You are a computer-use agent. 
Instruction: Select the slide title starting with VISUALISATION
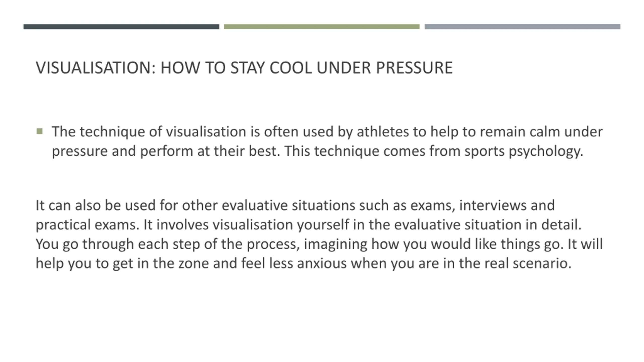[x=244, y=68]
